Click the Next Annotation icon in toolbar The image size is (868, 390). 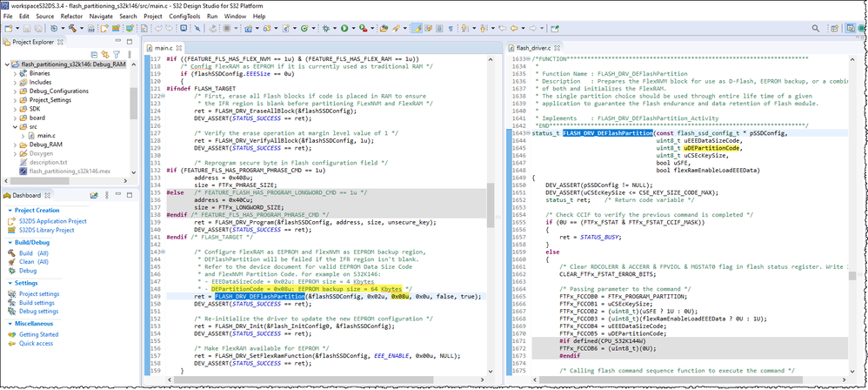tap(464, 28)
